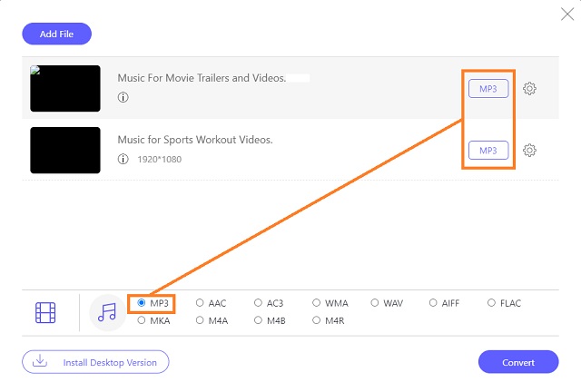Close the converter dialog with X
The height and width of the screenshot is (392, 581).
[x=567, y=15]
